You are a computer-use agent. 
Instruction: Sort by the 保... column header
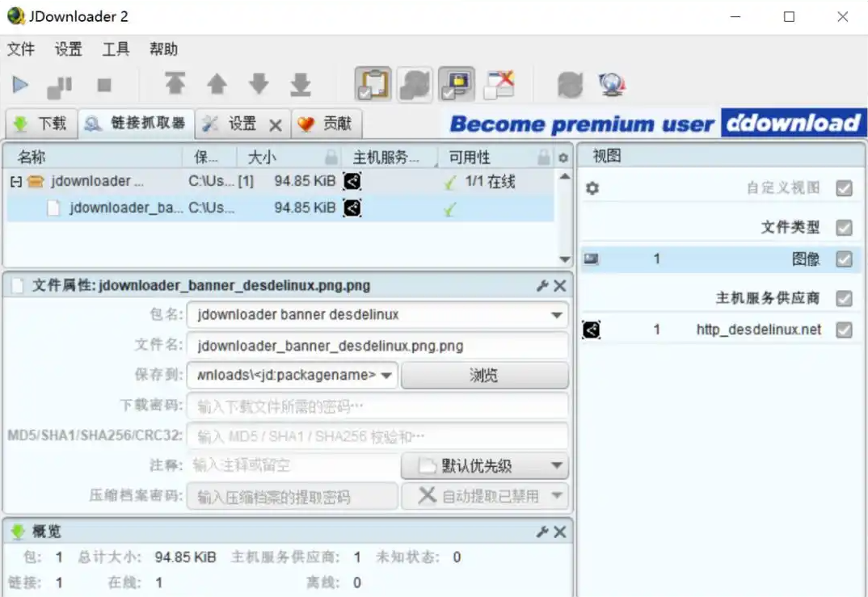coord(209,158)
